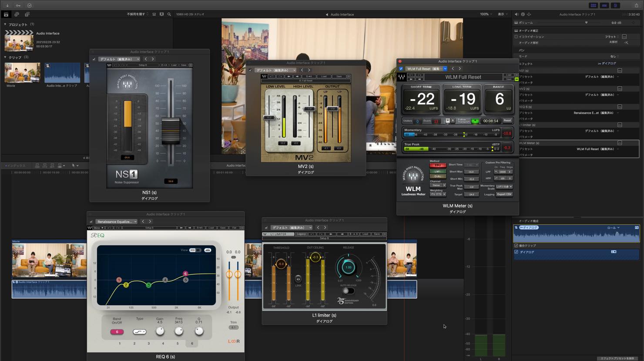Screen dimensions: 644x361
Task: Collapse the プロジェクト section triangle
Action: (5, 24)
